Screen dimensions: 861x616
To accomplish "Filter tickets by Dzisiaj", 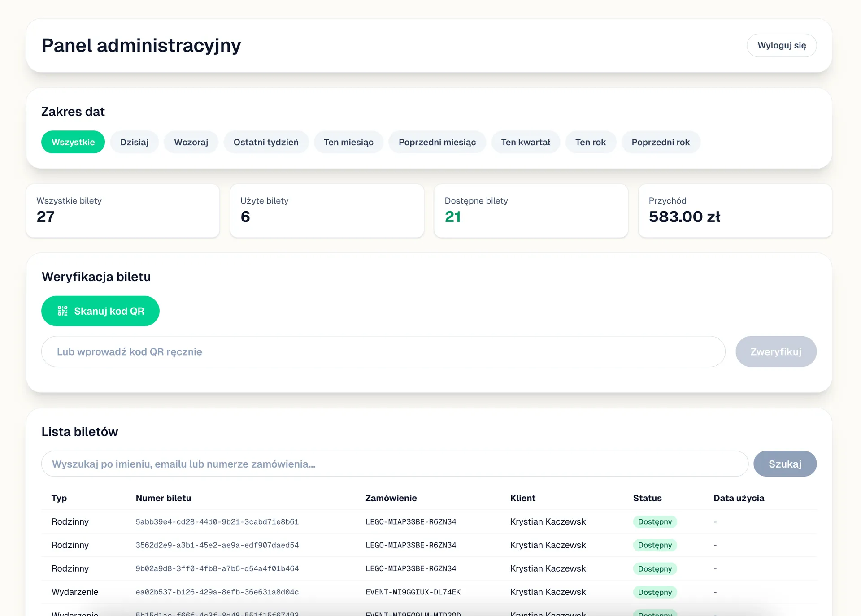I will tap(134, 142).
